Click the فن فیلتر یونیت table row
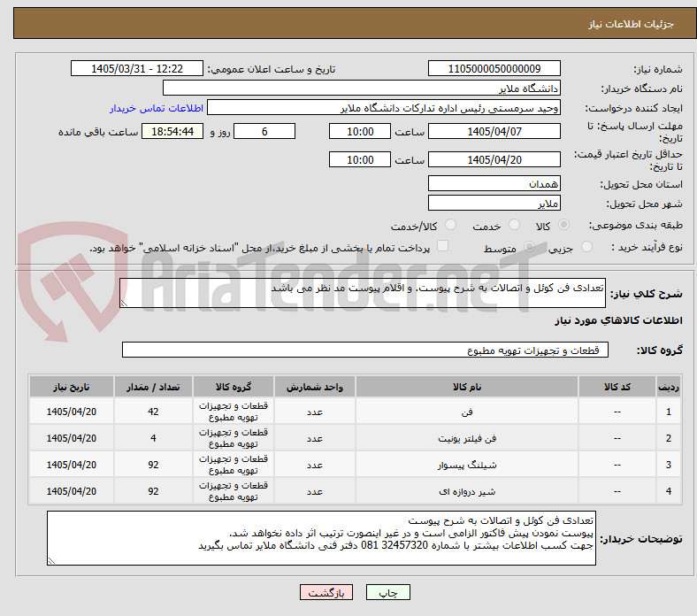This screenshot has height=616, width=697. 356,438
